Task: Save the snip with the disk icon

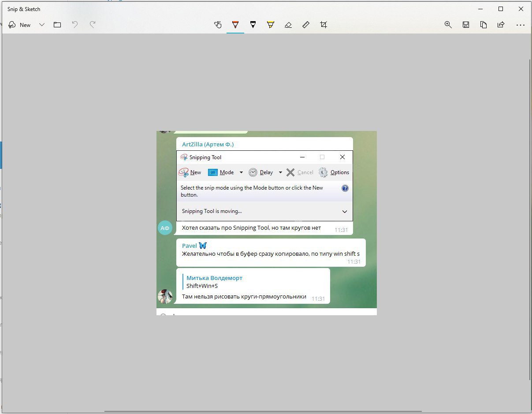Action: (466, 25)
